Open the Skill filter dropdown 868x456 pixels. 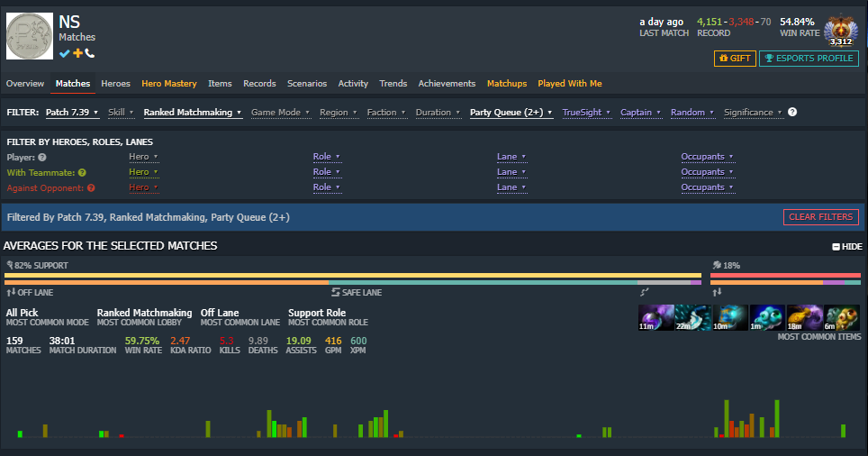click(122, 113)
